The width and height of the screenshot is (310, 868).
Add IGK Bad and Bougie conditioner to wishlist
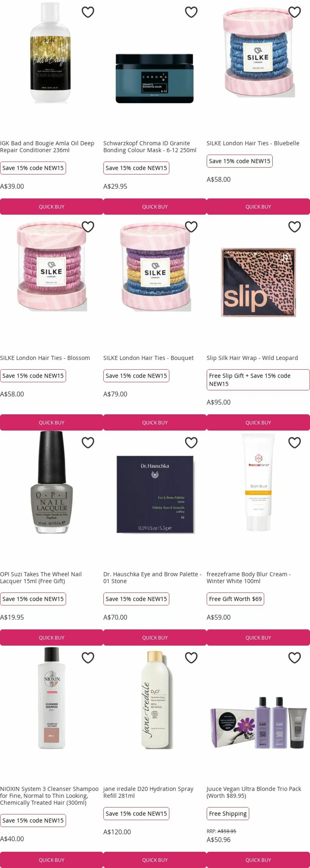click(x=88, y=12)
